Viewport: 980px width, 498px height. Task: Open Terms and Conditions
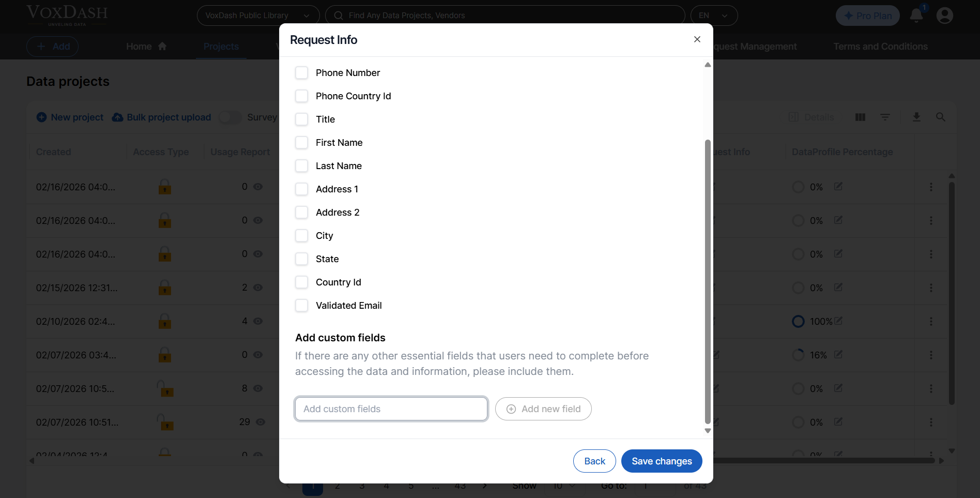880,46
